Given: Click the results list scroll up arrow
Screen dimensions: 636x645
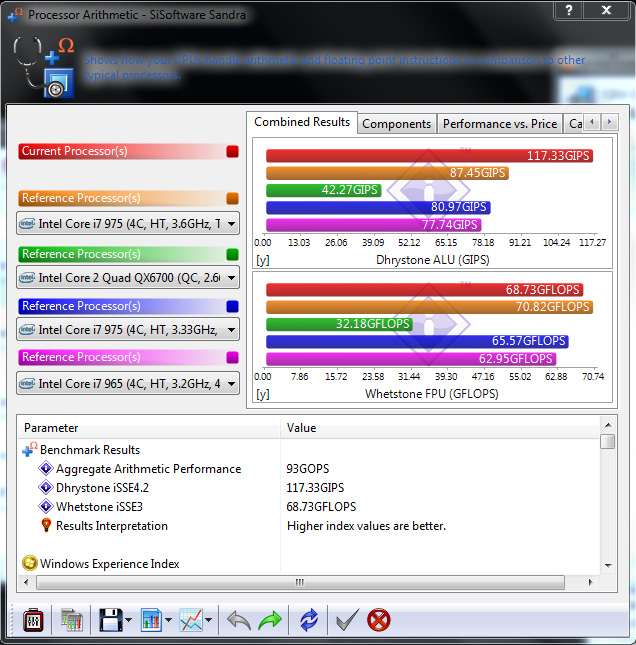Looking at the screenshot, I should 608,425.
